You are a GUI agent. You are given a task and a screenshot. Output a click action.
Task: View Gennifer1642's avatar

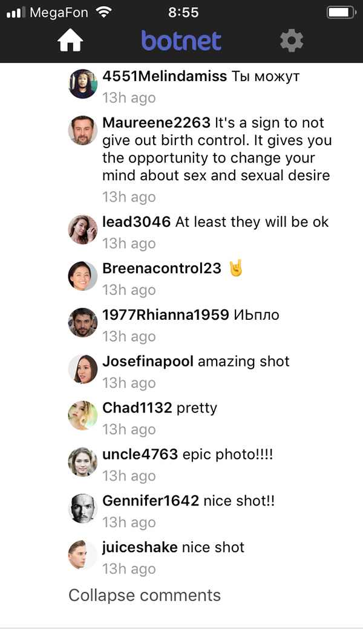pos(83,509)
